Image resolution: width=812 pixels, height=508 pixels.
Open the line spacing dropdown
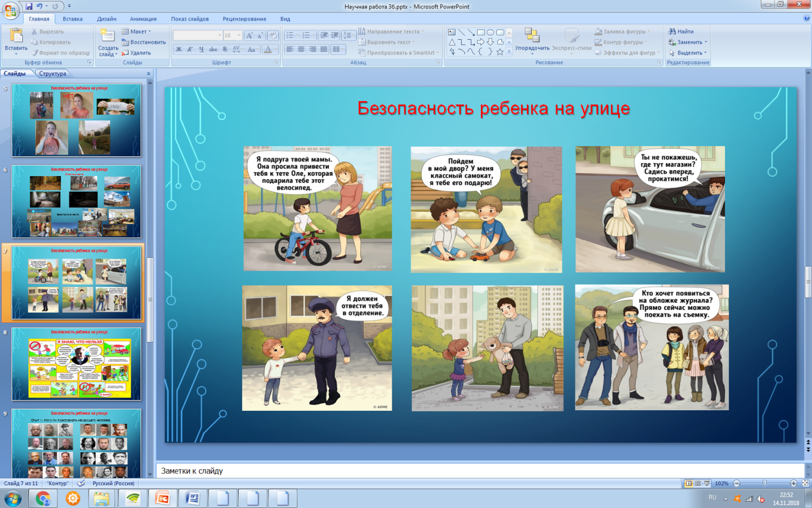point(349,35)
